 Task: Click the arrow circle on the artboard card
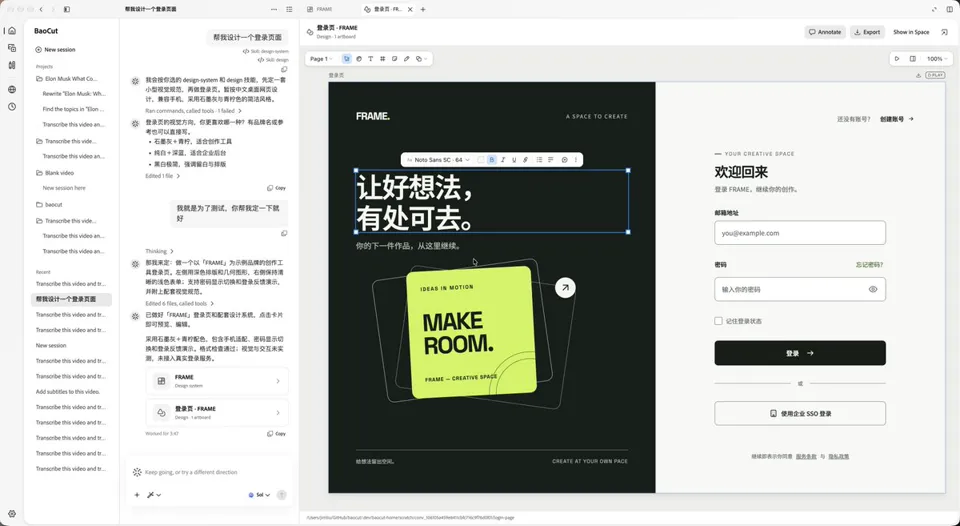click(x=565, y=288)
